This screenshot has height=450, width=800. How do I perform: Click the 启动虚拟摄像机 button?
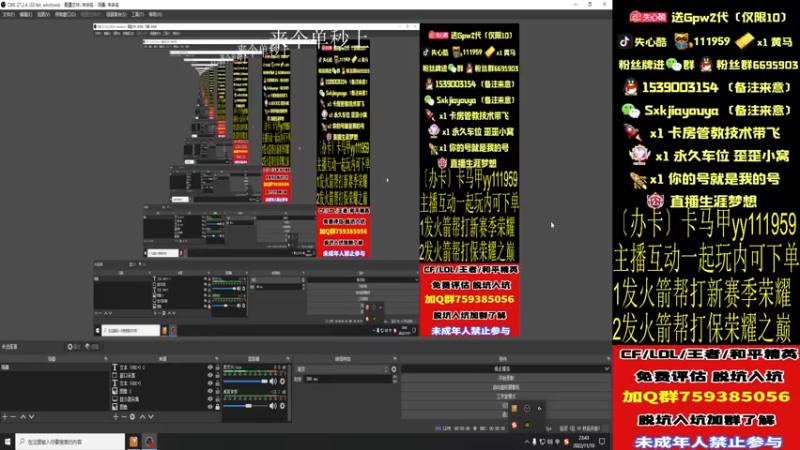coord(506,387)
